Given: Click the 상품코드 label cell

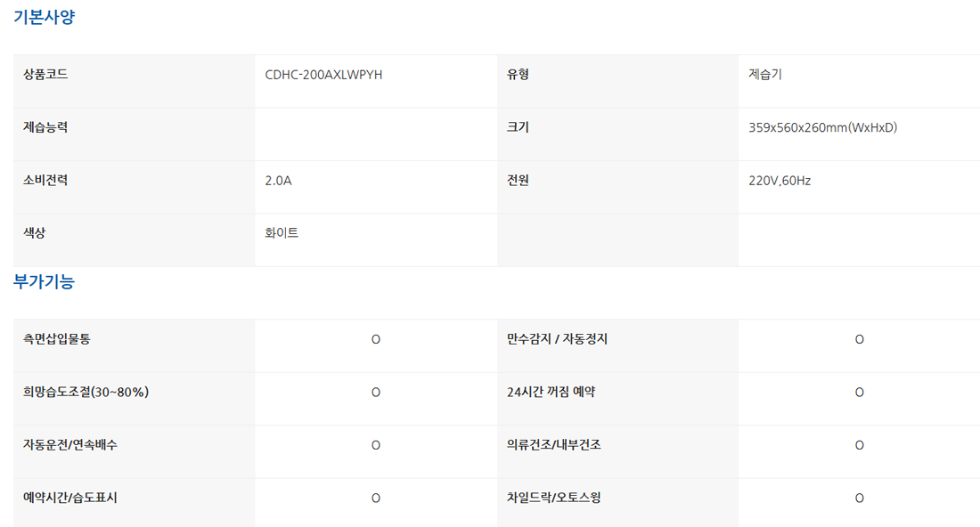Looking at the screenshot, I should pos(45,75).
